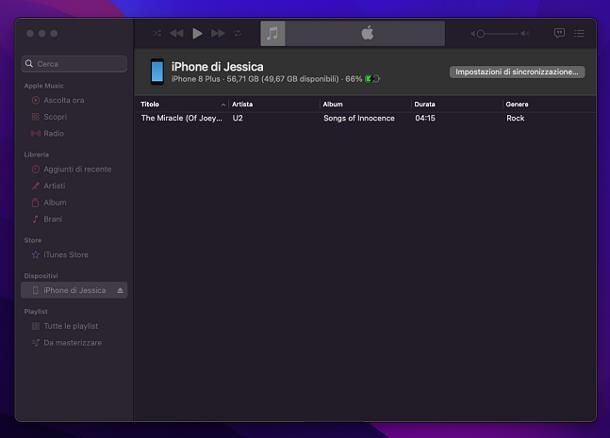The width and height of the screenshot is (610, 438).
Task: Adjust the volume slider knob
Action: [480, 34]
